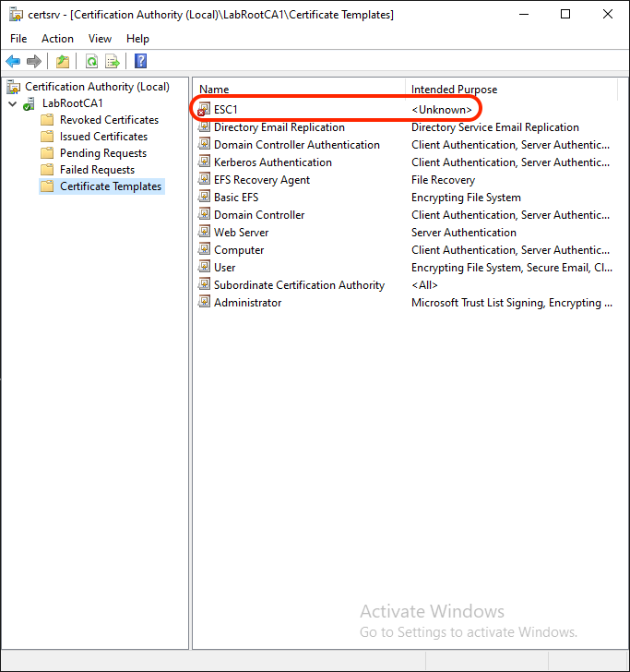Screen dimensions: 630x672
Task: Select the Pending Requests folder
Action: point(102,153)
